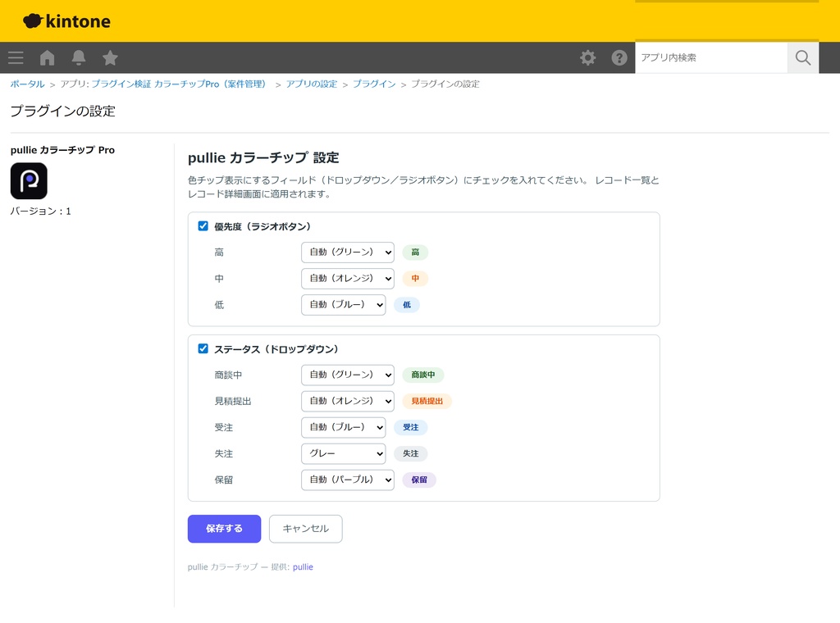Screen dimensions: 840x623
Task: Open color dropdown for 低
Action: pyautogui.click(x=344, y=305)
